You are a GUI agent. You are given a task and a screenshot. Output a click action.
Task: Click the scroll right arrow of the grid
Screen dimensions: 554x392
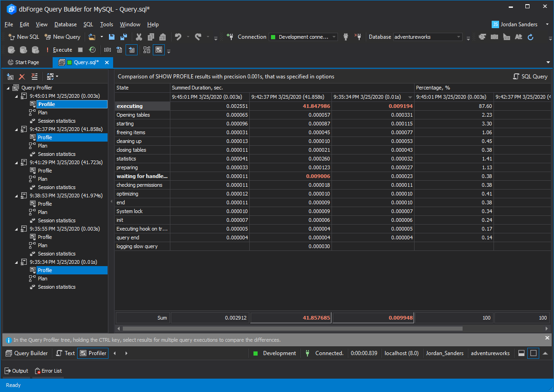tap(547, 329)
